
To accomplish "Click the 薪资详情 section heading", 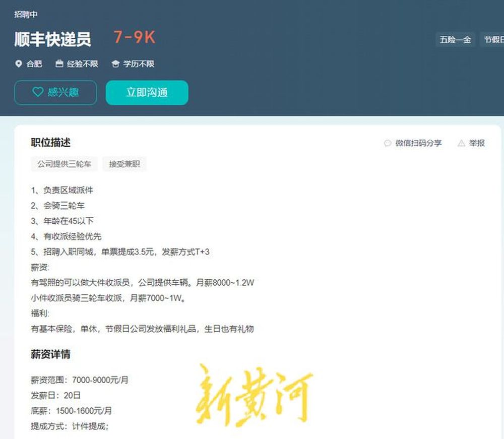I will (51, 354).
